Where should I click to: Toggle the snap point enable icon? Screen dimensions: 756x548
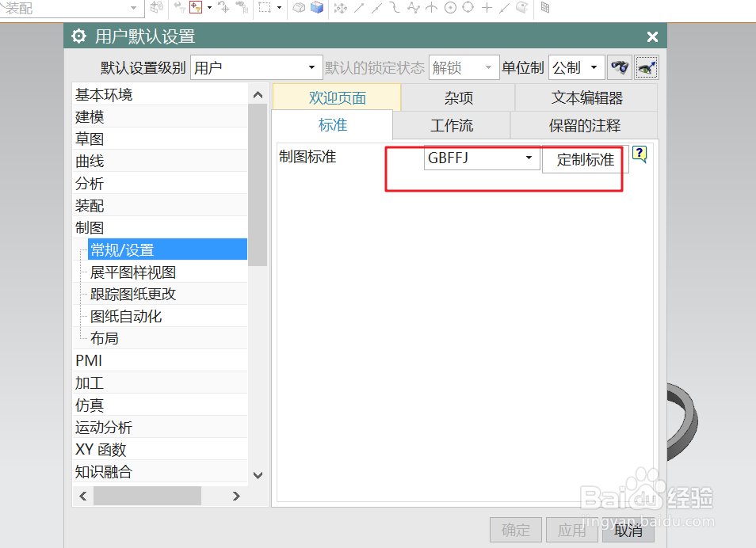click(341, 7)
